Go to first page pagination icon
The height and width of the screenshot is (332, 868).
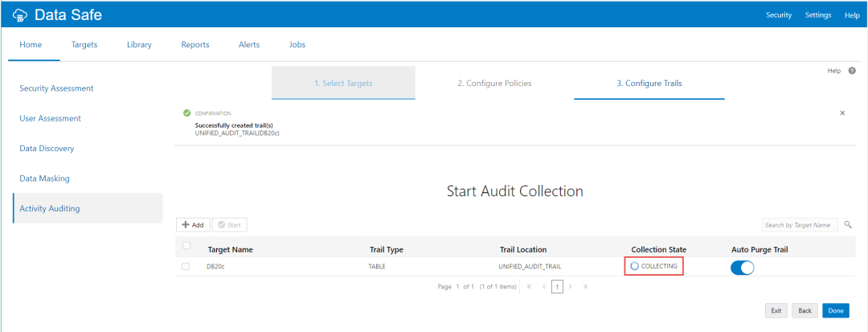tap(529, 286)
